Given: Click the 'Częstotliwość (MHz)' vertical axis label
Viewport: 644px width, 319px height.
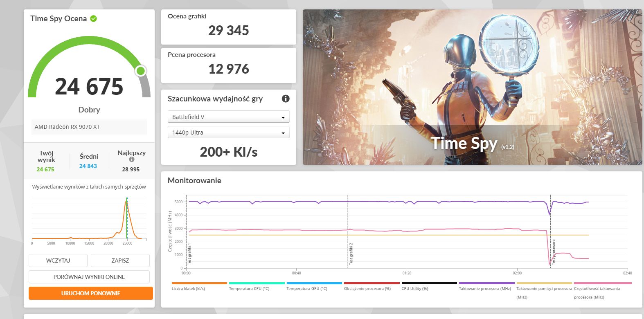Looking at the screenshot, I should point(170,231).
